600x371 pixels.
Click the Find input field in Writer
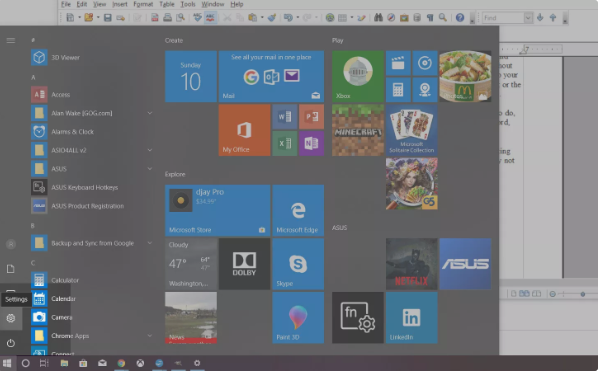503,18
